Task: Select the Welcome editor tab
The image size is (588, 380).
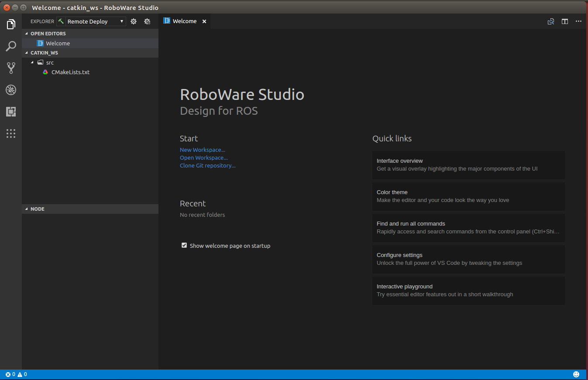Action: pyautogui.click(x=184, y=21)
